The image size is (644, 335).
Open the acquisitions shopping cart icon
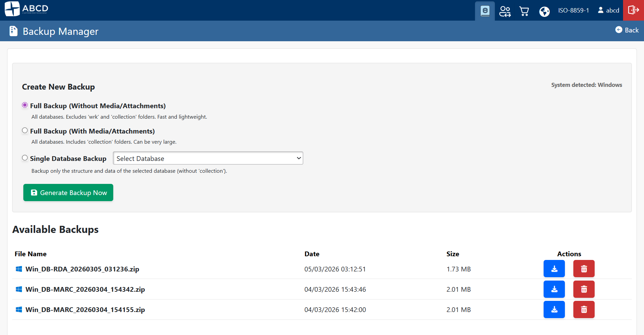click(524, 10)
